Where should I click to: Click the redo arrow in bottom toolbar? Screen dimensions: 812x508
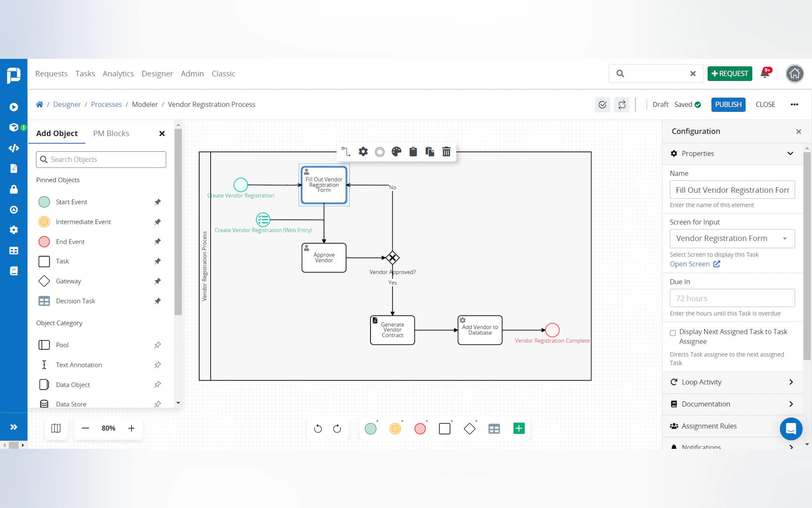click(337, 428)
